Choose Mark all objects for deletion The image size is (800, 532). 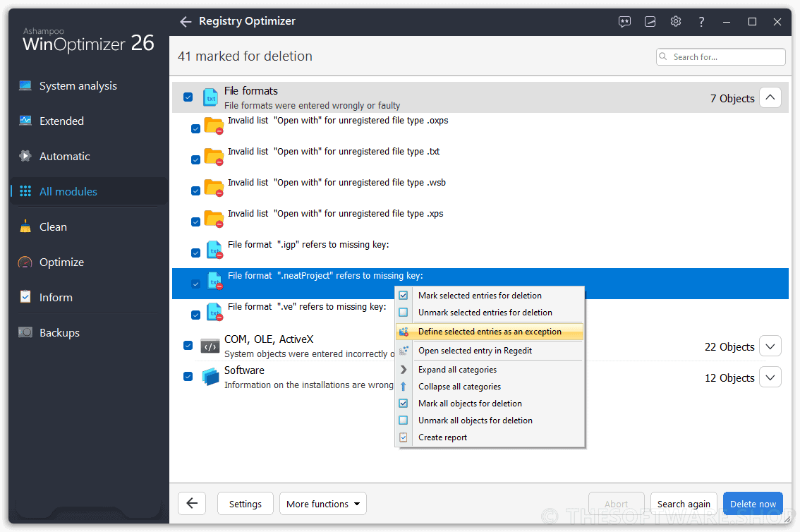(x=490, y=404)
